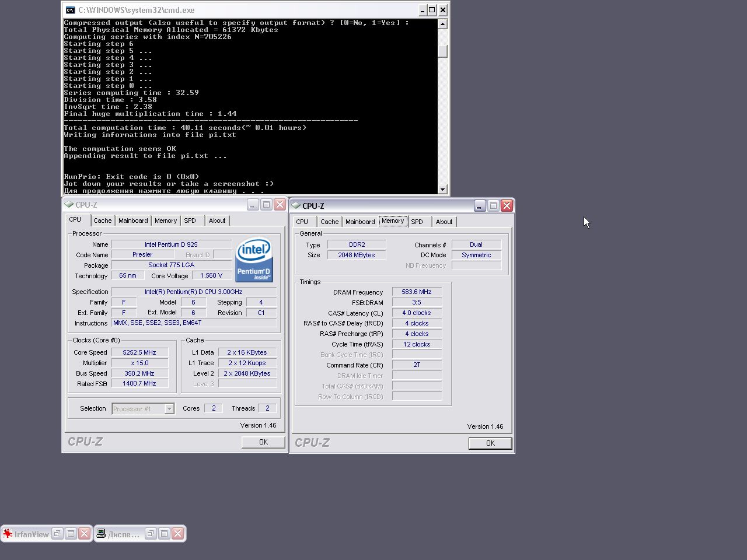Click the FSB:DRAM ratio value 3:5

(417, 302)
